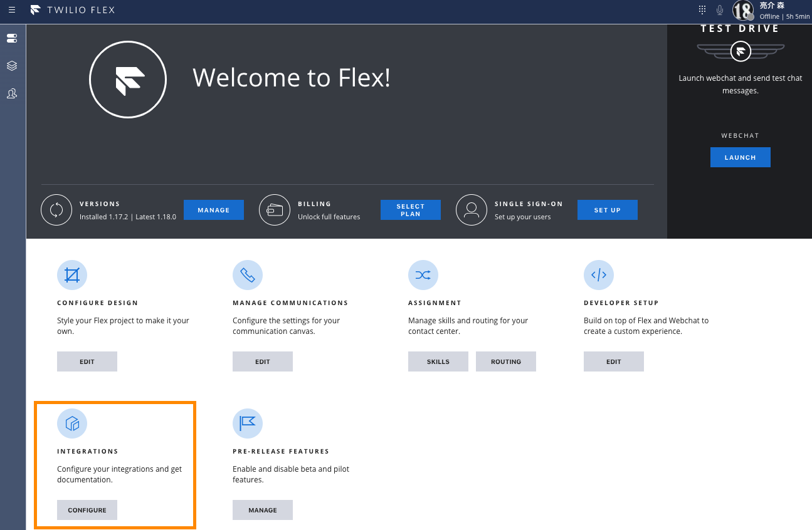The height and width of the screenshot is (530, 812).
Task: Click Manage under Versions
Action: tap(214, 210)
